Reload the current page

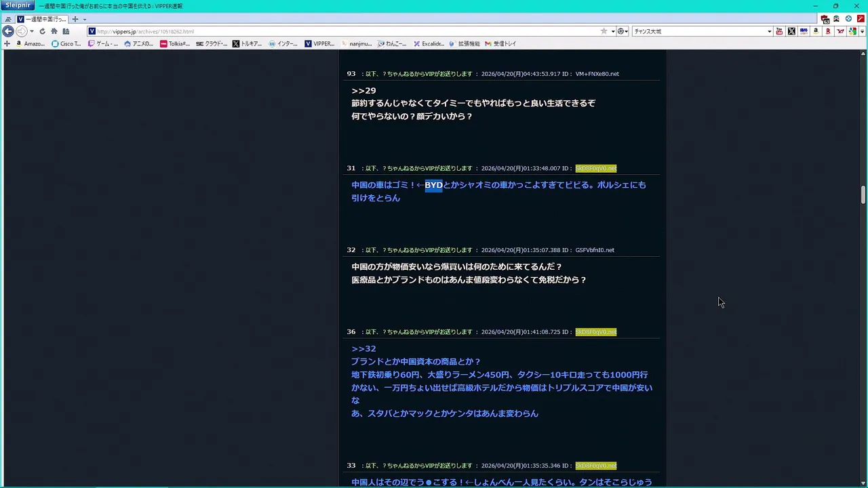tap(42, 31)
